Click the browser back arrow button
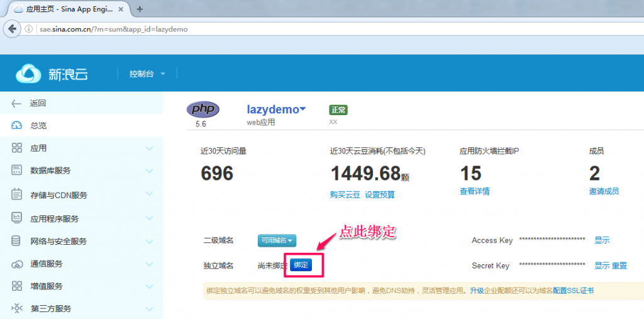The height and width of the screenshot is (319, 644). point(12,29)
